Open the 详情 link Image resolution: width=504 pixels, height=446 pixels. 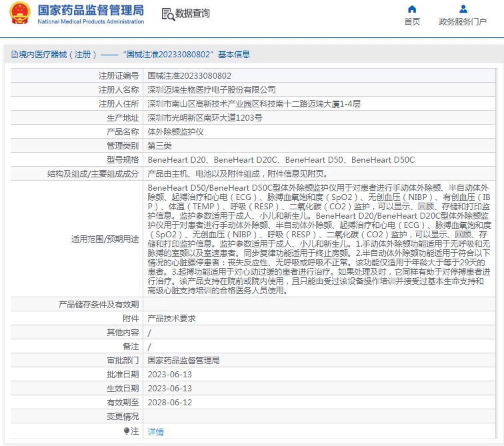pos(155,432)
